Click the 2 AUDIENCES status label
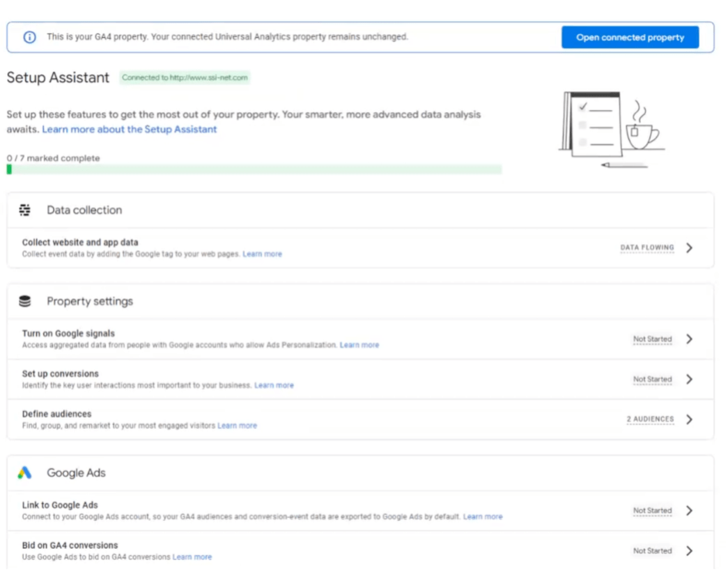728x572 pixels. click(650, 419)
